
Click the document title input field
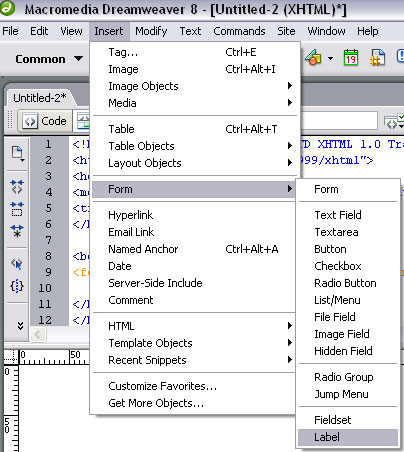[339, 121]
